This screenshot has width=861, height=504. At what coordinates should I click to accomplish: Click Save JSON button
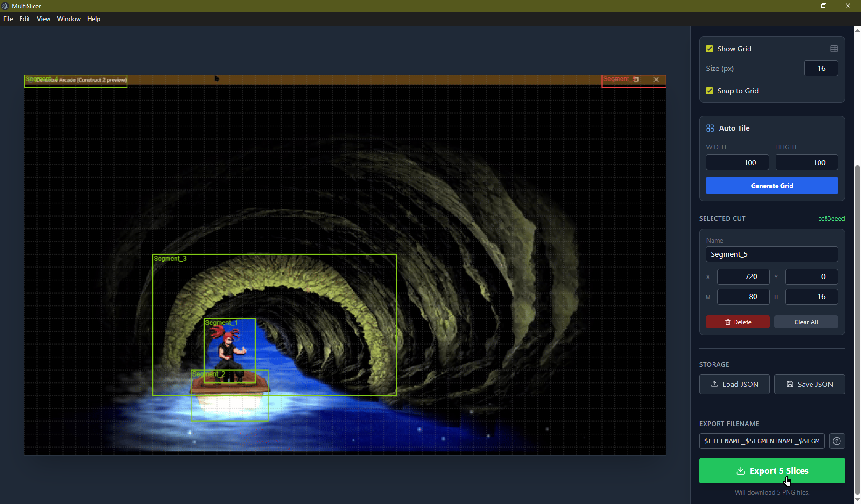point(810,385)
